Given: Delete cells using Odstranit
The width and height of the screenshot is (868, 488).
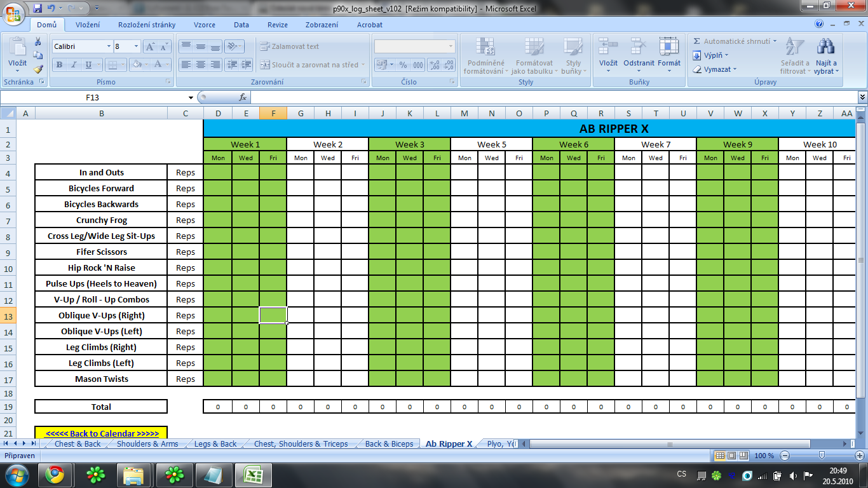Looking at the screenshot, I should pos(639,56).
